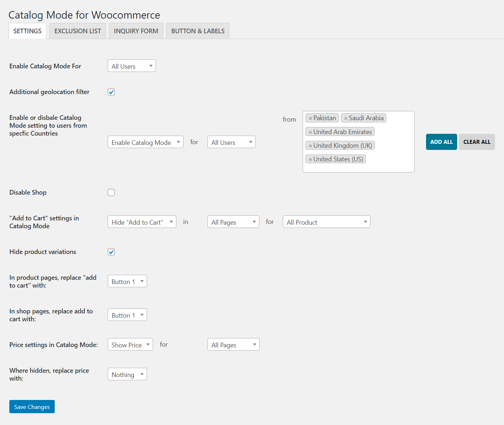Click CLEAR ALL countries button

(477, 142)
